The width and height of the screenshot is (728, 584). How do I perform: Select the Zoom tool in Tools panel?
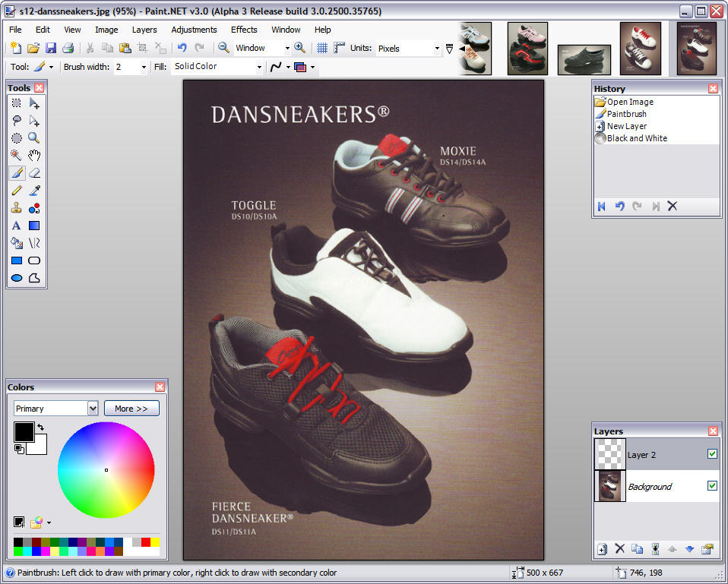click(34, 138)
